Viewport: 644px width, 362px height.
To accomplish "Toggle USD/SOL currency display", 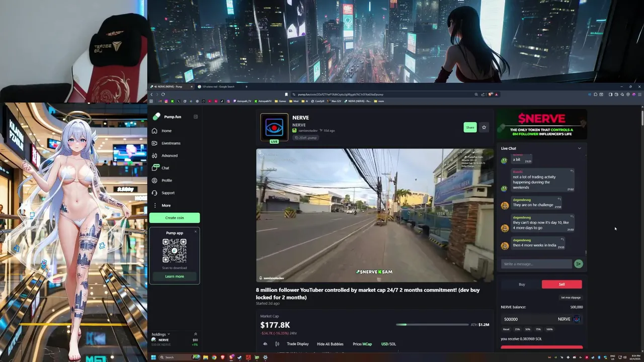I will click(388, 344).
